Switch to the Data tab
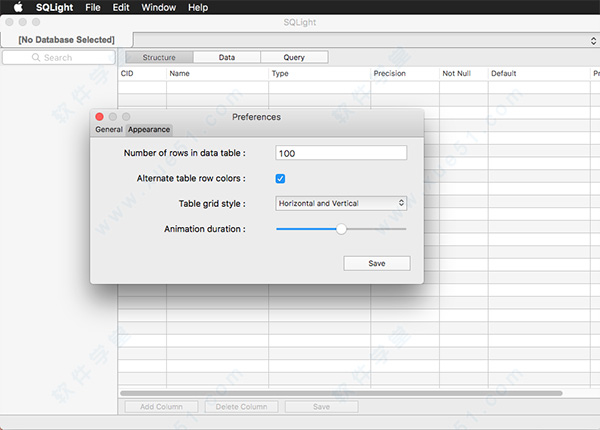 pos(227,57)
